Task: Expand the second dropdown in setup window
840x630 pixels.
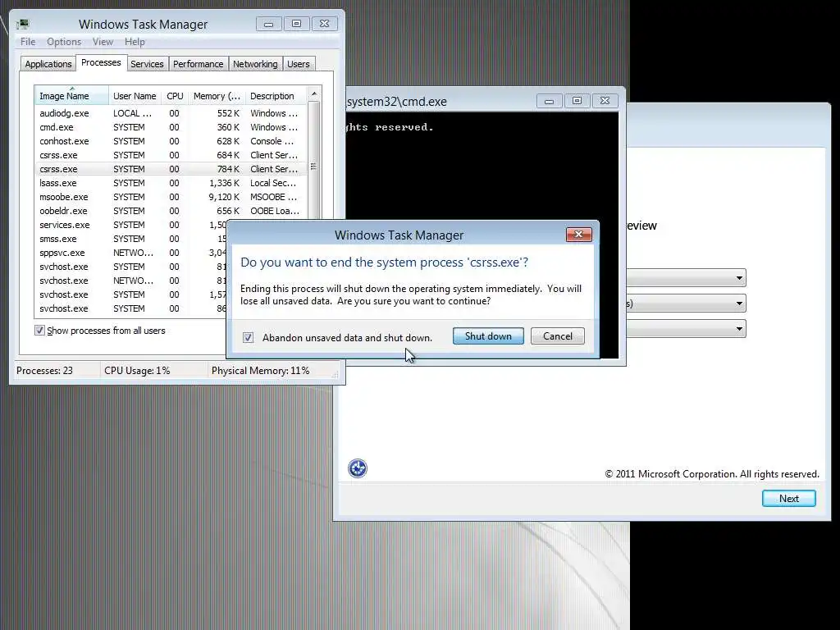Action: point(739,304)
